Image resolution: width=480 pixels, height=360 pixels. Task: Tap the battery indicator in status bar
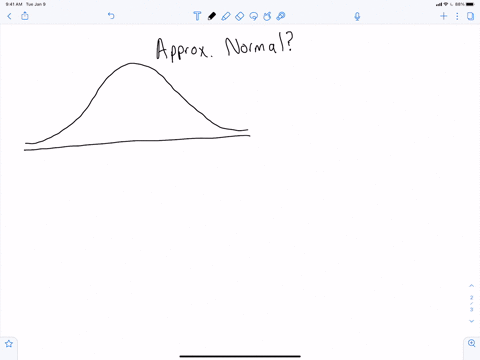coord(470,4)
